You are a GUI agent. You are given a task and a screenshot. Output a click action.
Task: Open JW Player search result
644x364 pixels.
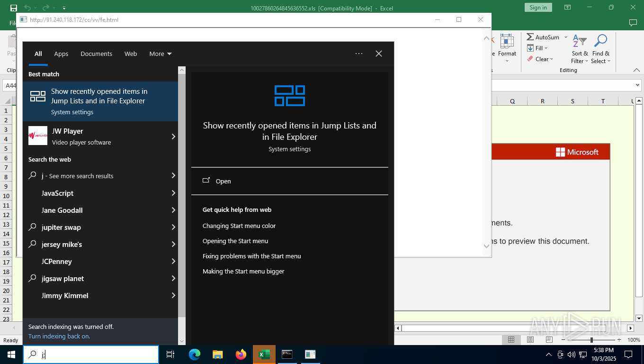click(x=95, y=136)
